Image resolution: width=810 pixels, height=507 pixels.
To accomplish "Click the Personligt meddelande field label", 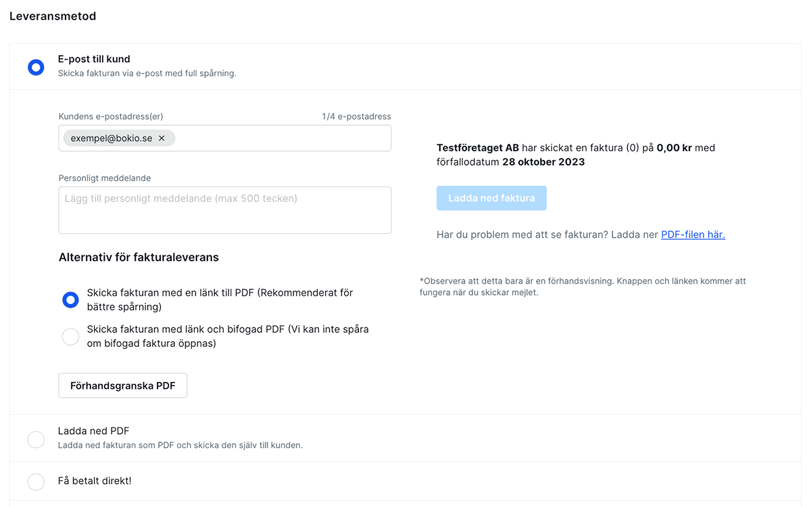I will pyautogui.click(x=104, y=178).
